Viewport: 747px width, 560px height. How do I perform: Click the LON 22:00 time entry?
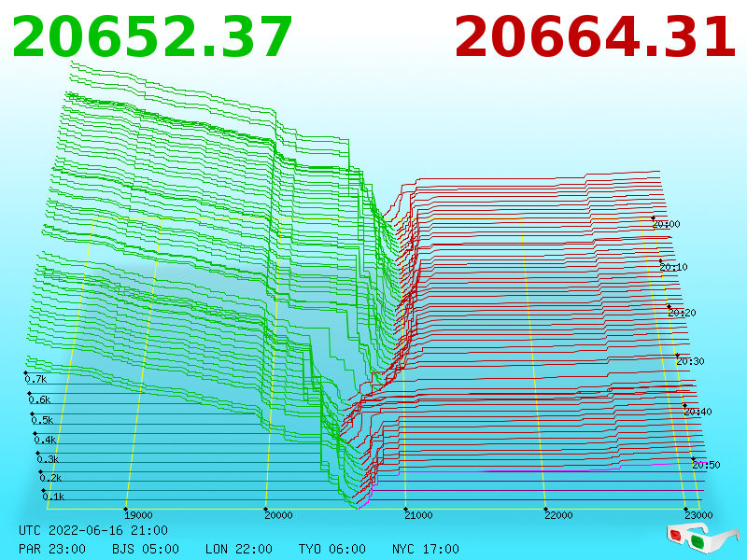[x=239, y=549]
